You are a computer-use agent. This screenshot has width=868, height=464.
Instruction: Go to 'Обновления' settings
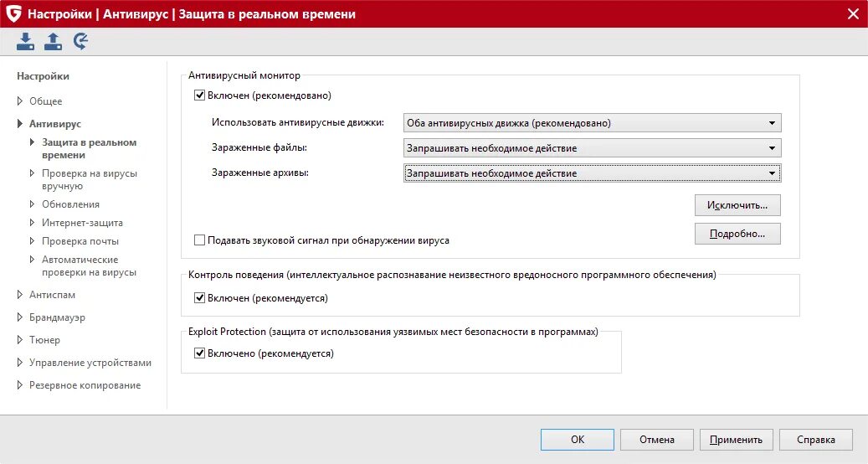[70, 204]
